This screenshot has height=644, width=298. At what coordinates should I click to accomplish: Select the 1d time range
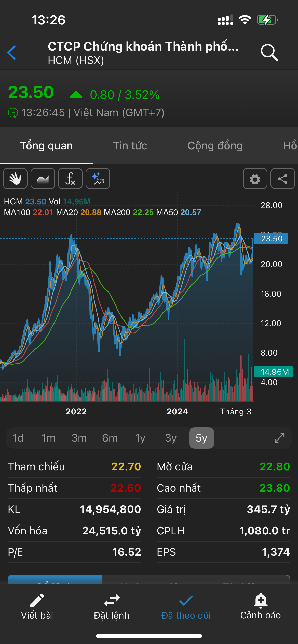(x=18, y=438)
